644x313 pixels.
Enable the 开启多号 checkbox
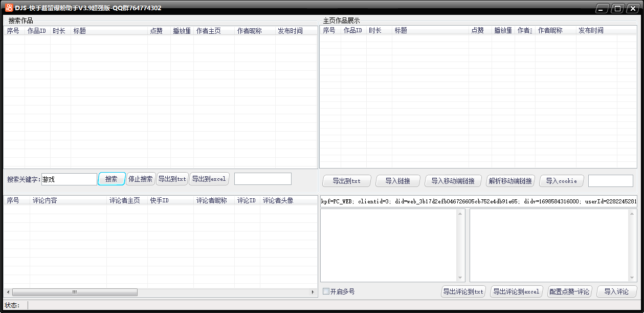(326, 291)
